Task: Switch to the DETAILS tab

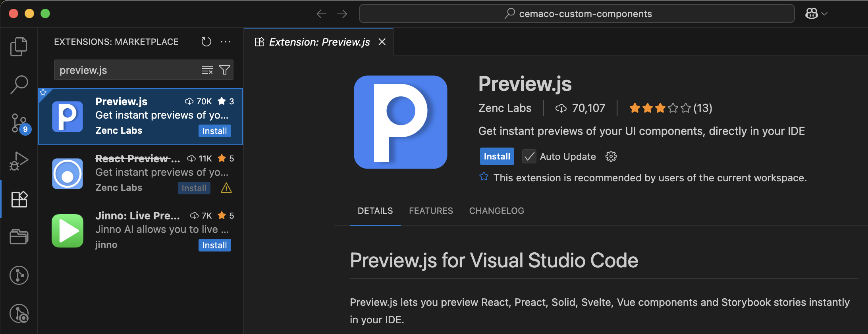Action: coord(375,211)
